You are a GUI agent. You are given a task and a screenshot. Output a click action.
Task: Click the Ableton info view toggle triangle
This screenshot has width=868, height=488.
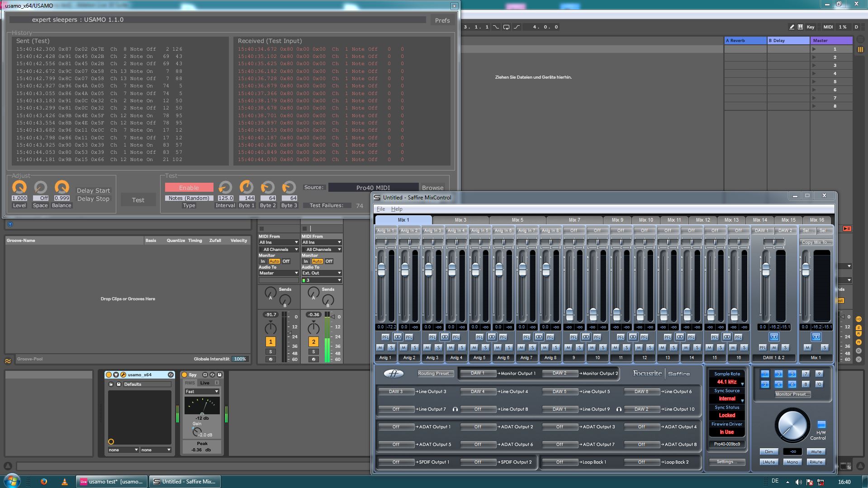(x=8, y=466)
